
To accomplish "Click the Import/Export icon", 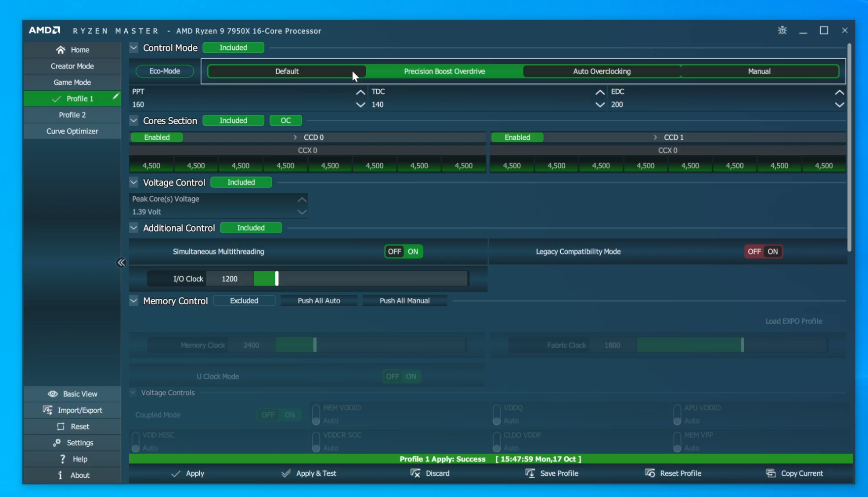I will pos(47,410).
